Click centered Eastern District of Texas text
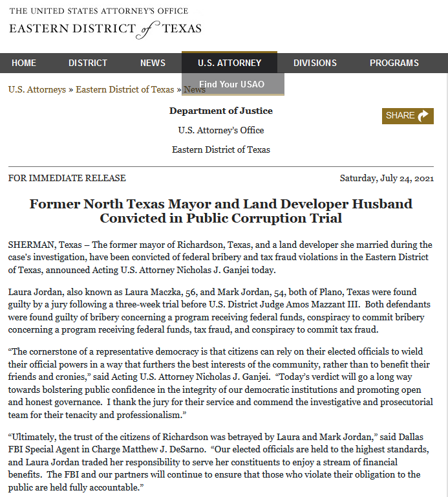 (x=221, y=149)
